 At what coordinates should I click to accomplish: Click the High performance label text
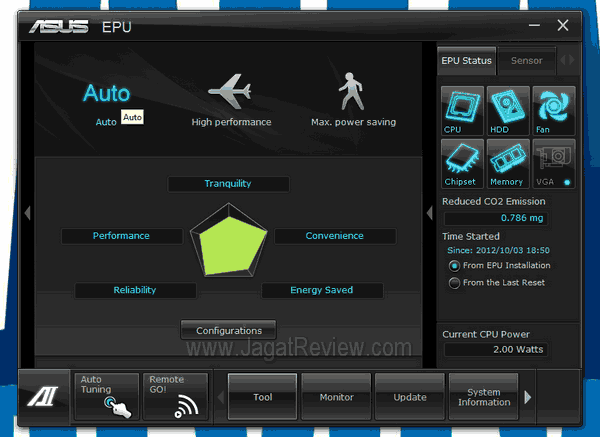(231, 122)
